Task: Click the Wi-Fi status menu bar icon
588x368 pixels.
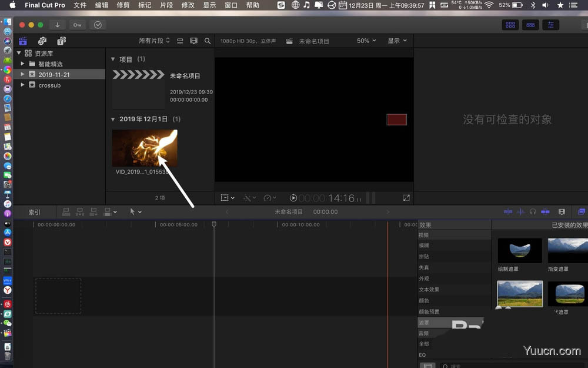Action: pos(489,5)
